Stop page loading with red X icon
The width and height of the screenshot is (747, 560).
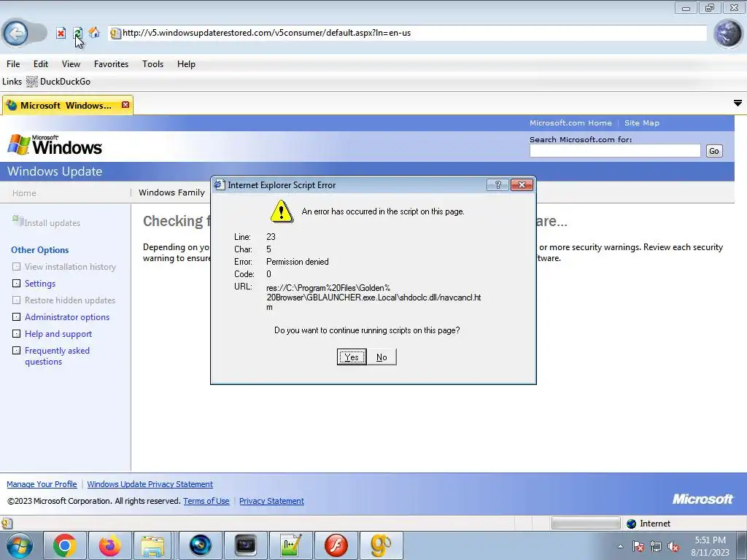61,33
